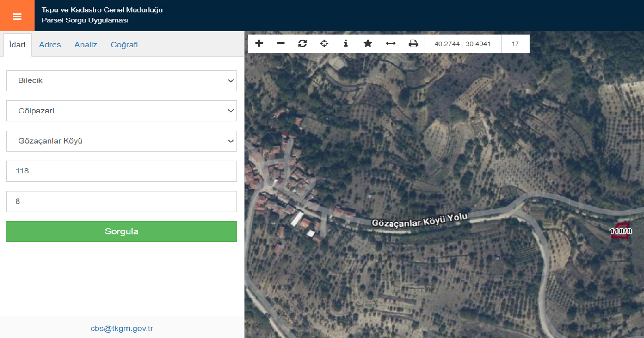Click the block number field containing 118

pyautogui.click(x=122, y=171)
